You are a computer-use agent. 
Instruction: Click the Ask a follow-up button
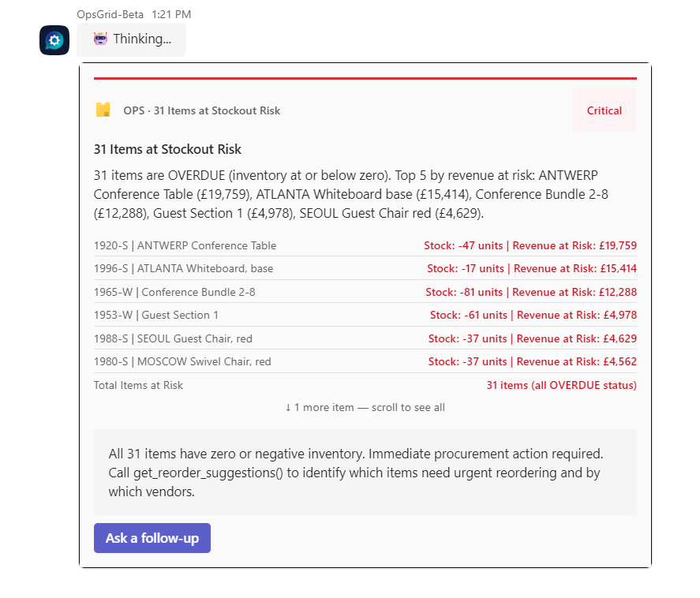pos(152,538)
